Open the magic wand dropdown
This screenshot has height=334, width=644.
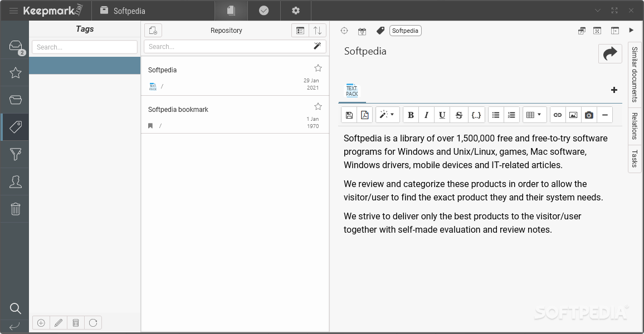tap(387, 115)
